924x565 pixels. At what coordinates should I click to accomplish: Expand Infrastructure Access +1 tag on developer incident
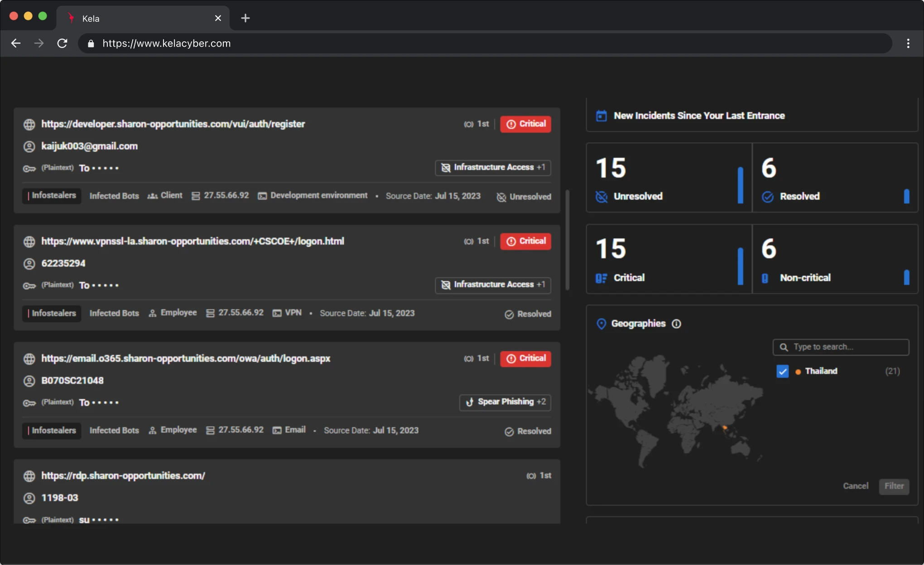(x=493, y=168)
